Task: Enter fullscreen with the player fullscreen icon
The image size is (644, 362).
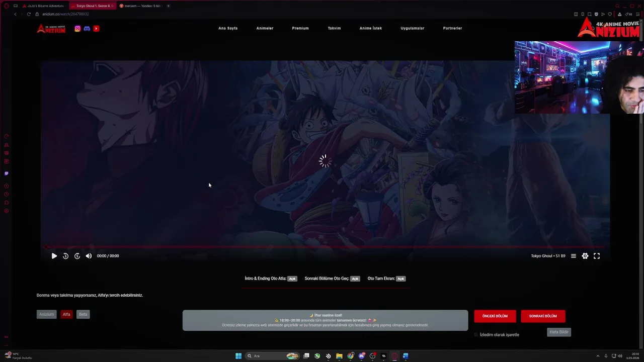Action: (597, 256)
